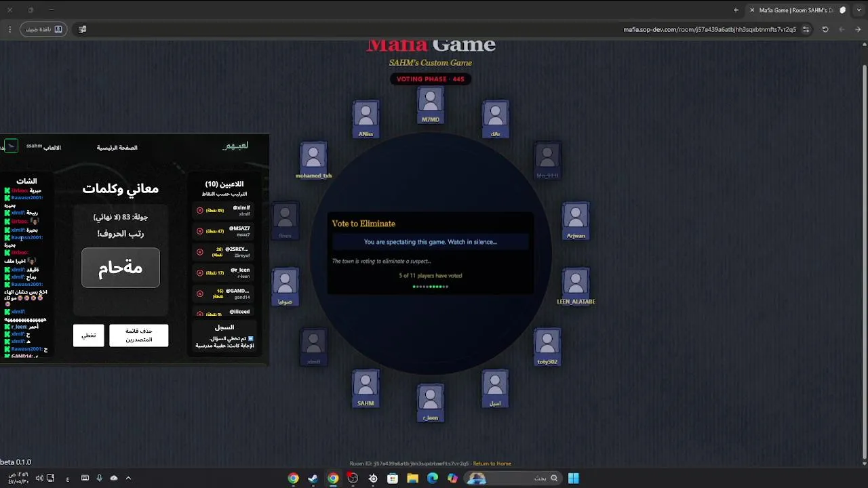Go back in browser history

(x=858, y=29)
